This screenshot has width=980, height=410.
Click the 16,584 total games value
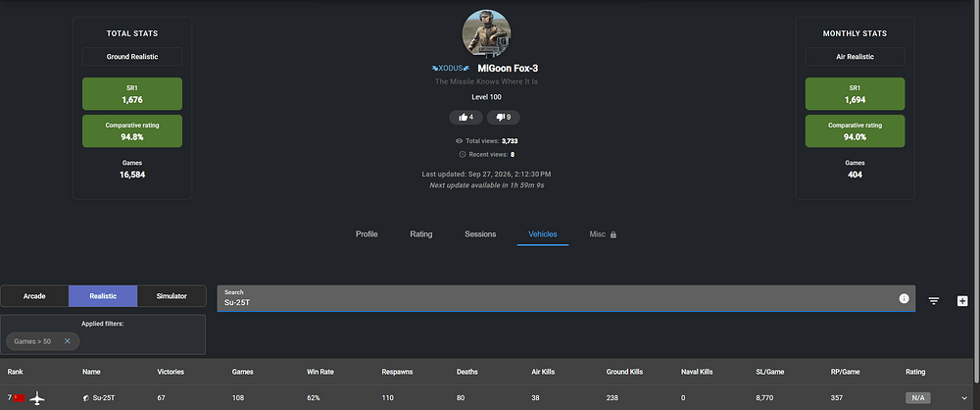132,175
